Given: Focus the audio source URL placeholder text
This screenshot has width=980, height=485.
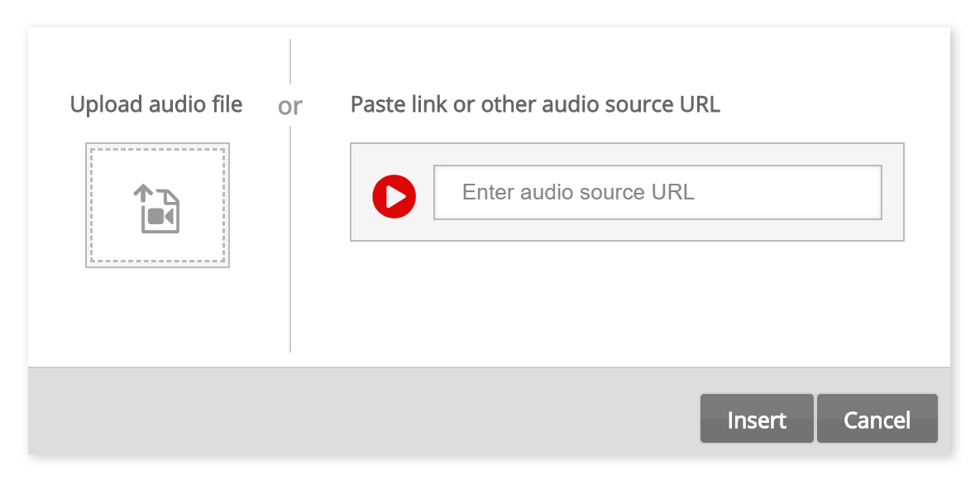Looking at the screenshot, I should (x=578, y=192).
